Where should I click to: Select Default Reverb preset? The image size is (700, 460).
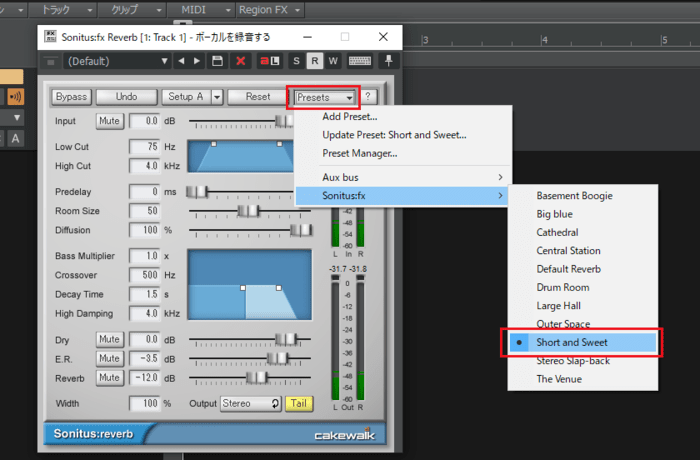click(583, 269)
